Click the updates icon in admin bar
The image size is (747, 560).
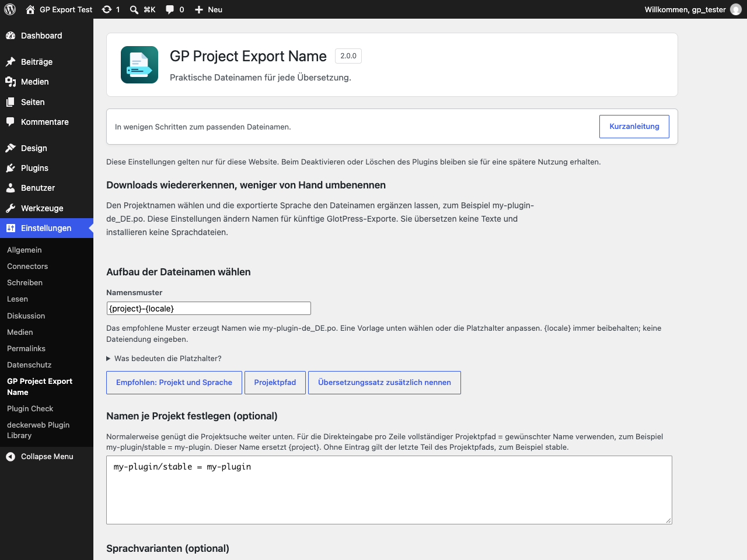[x=107, y=9]
